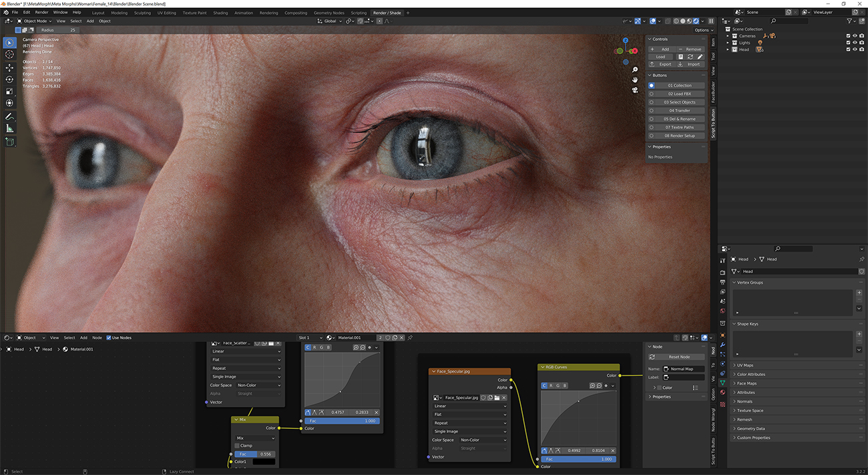Switch to the Shading workspace tab
Screen dimensions: 868x475
coord(220,13)
